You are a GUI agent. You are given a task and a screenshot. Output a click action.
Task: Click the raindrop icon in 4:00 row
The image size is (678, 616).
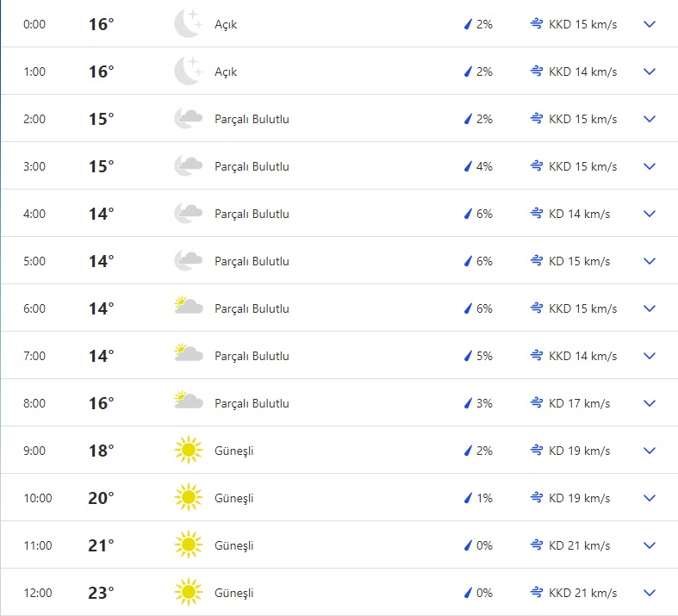[x=468, y=214]
